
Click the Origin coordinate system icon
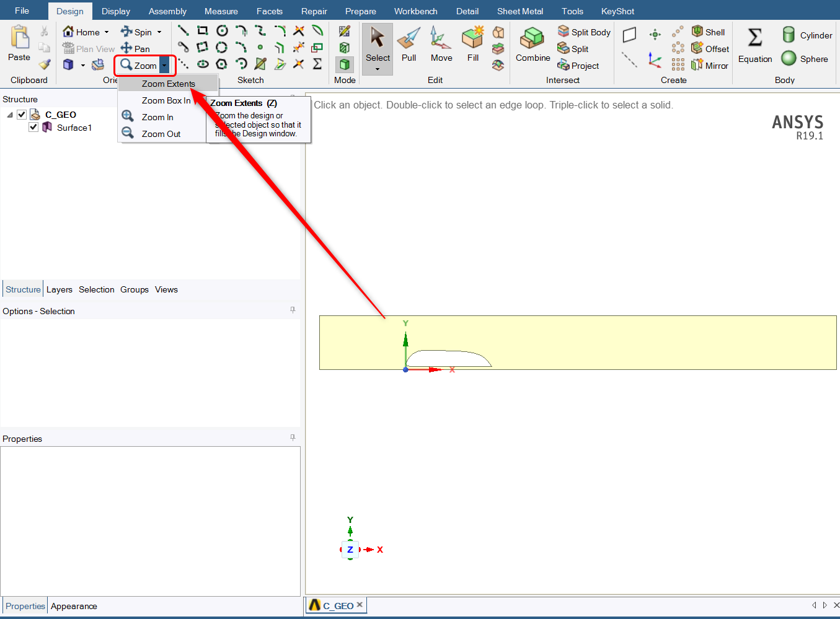(x=655, y=59)
